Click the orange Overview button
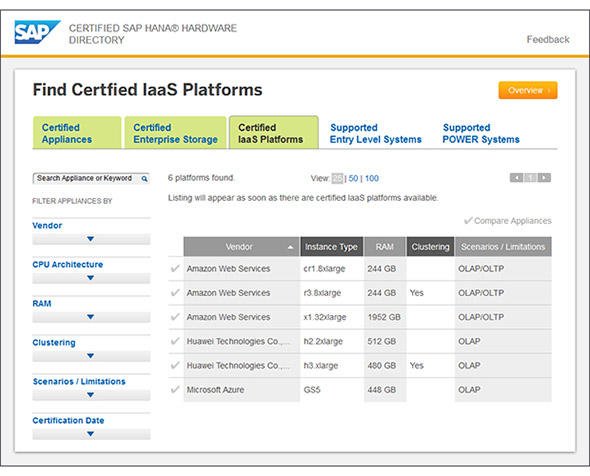 click(528, 90)
